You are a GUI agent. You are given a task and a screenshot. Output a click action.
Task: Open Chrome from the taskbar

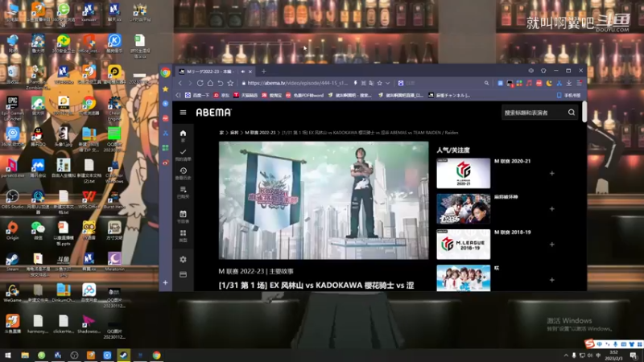[x=156, y=355]
